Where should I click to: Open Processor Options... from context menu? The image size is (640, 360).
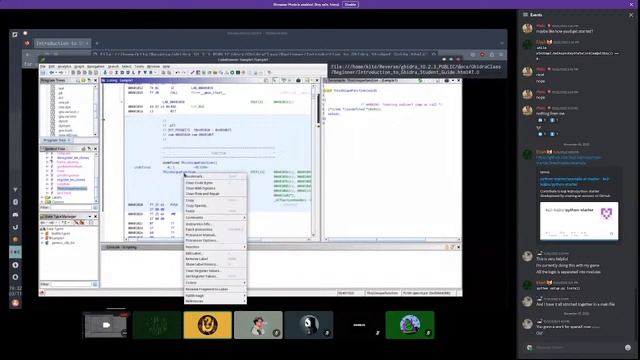(215, 240)
